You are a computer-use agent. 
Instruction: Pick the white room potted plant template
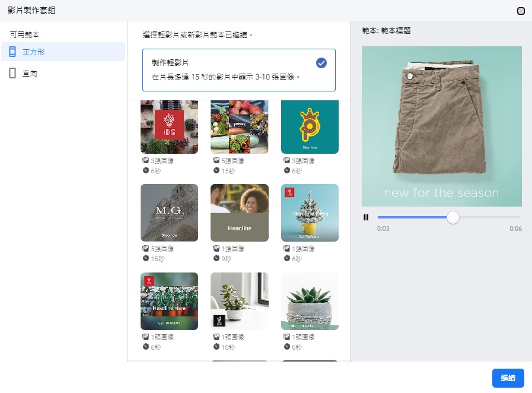coord(239,301)
